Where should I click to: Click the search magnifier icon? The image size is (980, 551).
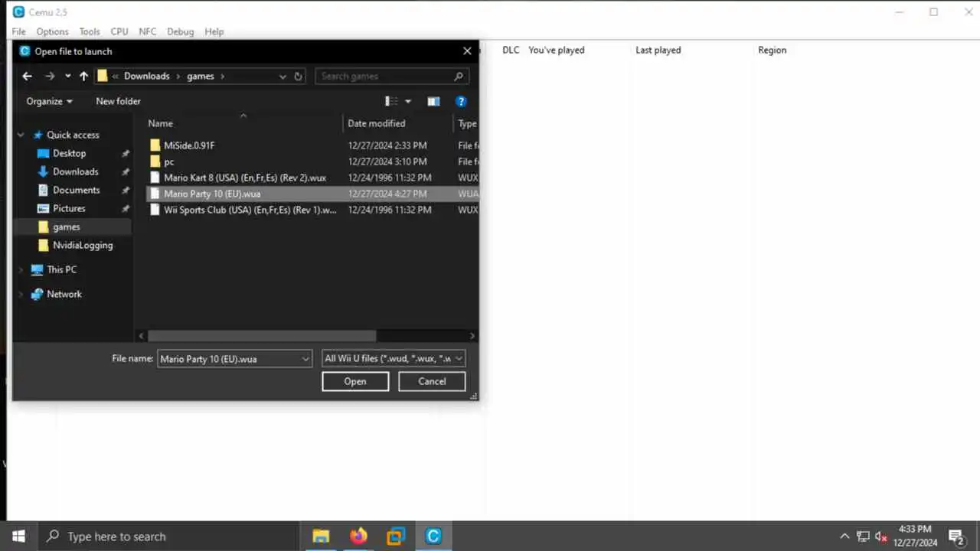459,76
